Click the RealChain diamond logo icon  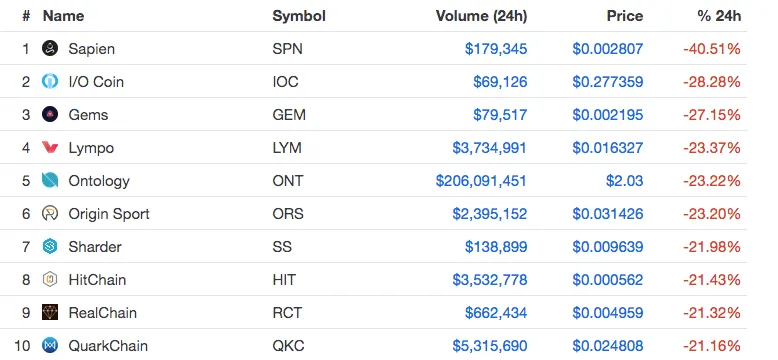tap(50, 312)
